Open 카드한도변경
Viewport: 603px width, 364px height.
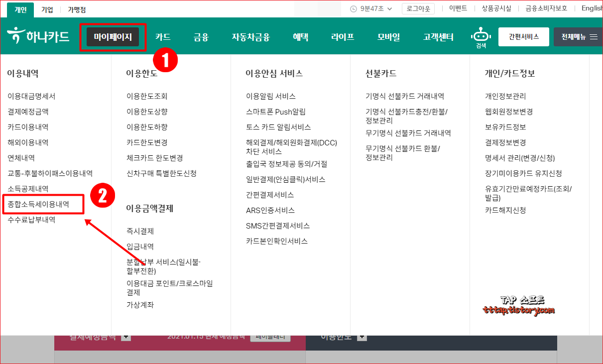tap(147, 142)
